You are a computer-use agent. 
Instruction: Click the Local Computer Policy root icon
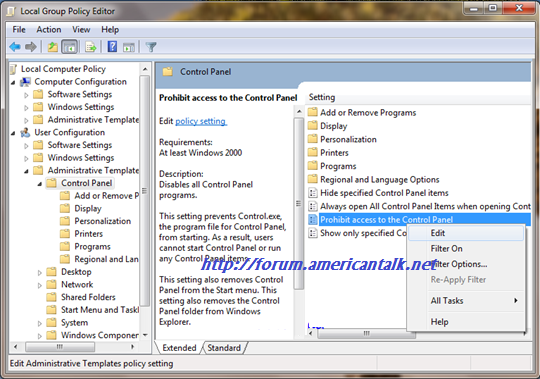point(13,69)
